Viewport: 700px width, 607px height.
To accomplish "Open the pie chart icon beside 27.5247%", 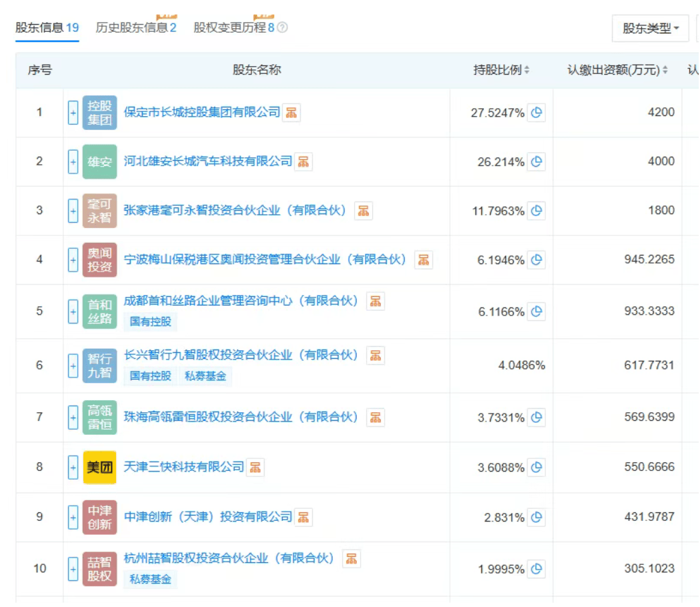I will (x=537, y=112).
